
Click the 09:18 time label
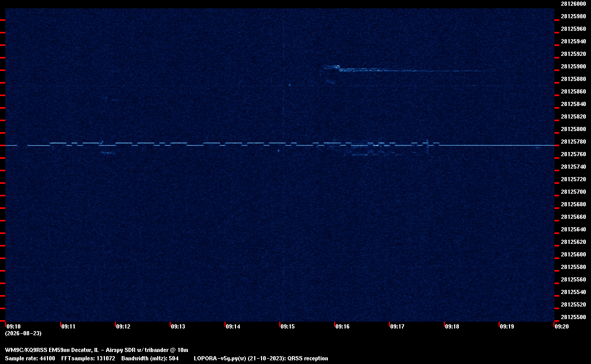point(452,326)
